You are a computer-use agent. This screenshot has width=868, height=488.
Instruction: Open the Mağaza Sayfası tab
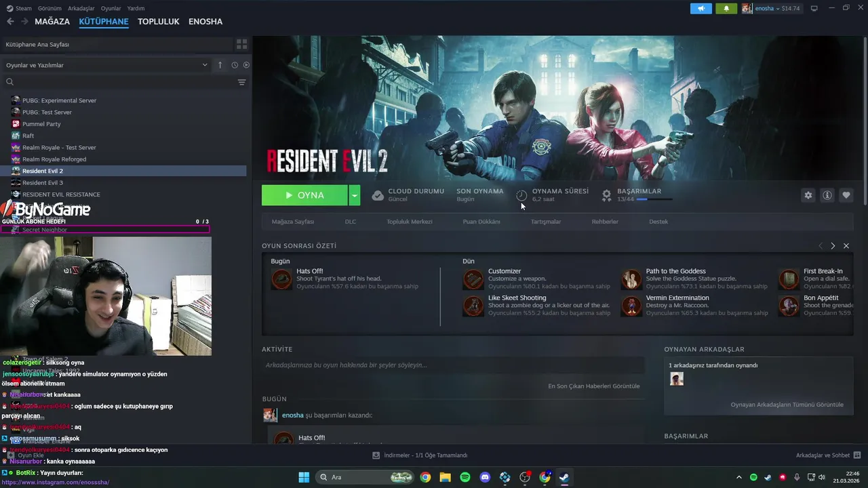pos(293,222)
